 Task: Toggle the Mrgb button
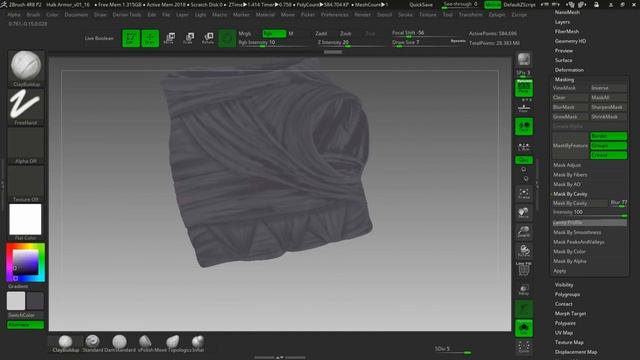tap(245, 33)
